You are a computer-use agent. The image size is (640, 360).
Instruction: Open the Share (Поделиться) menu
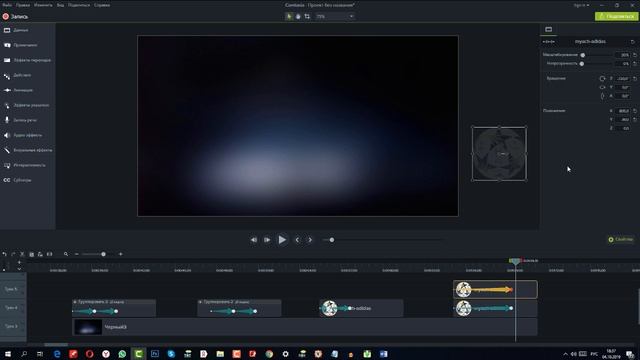coord(79,5)
